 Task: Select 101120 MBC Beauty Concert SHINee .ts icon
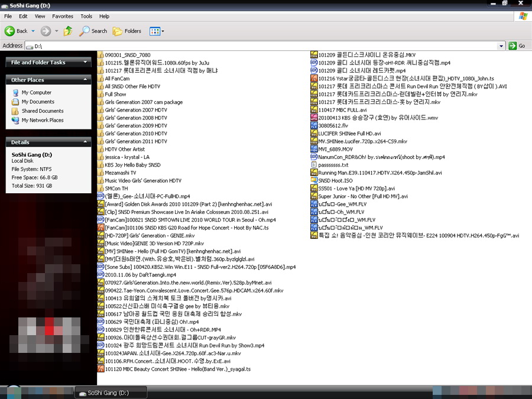100,369
